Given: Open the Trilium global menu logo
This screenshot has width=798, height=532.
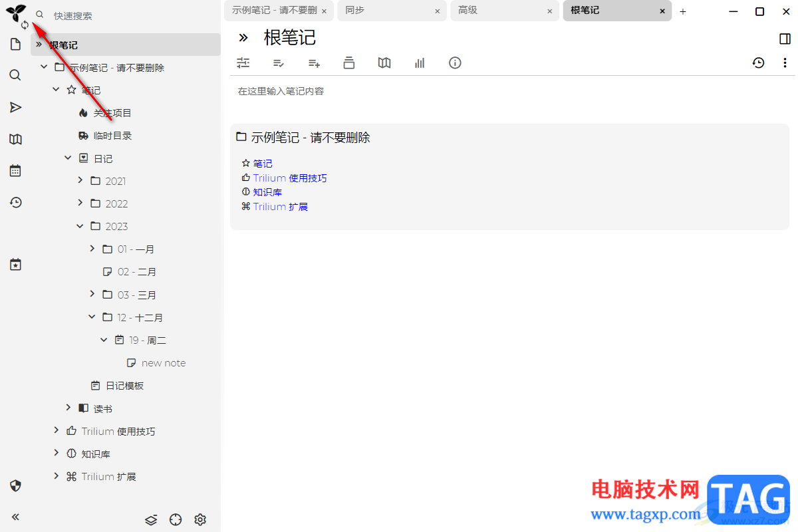Looking at the screenshot, I should pyautogui.click(x=15, y=13).
